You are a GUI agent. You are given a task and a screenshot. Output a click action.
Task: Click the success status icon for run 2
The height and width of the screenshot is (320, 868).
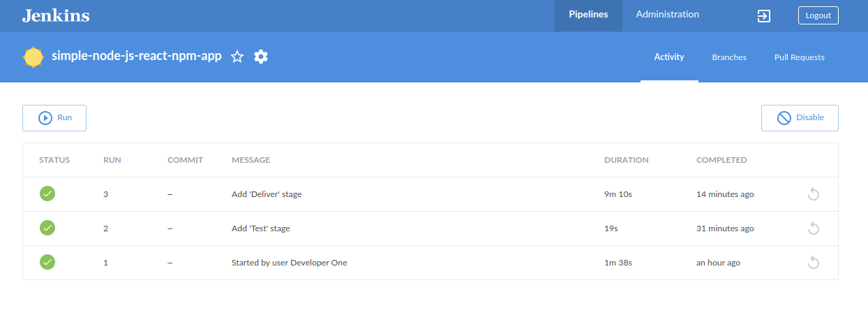click(47, 228)
